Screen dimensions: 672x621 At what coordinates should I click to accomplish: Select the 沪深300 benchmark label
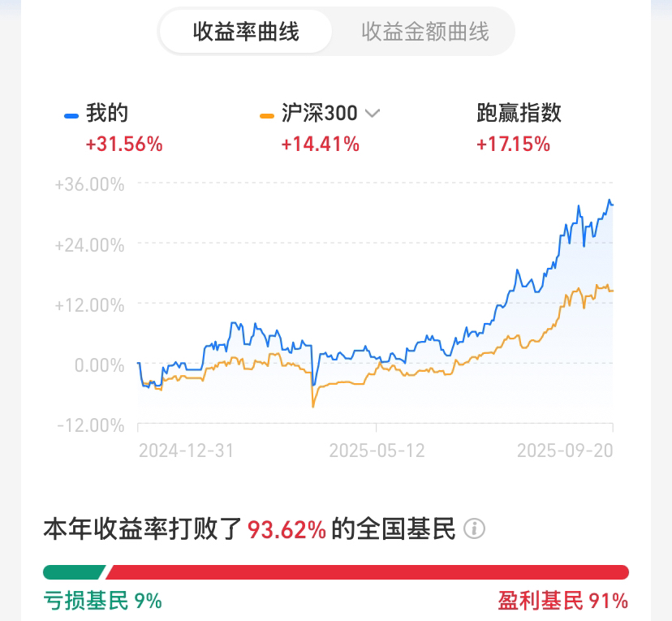(x=319, y=113)
